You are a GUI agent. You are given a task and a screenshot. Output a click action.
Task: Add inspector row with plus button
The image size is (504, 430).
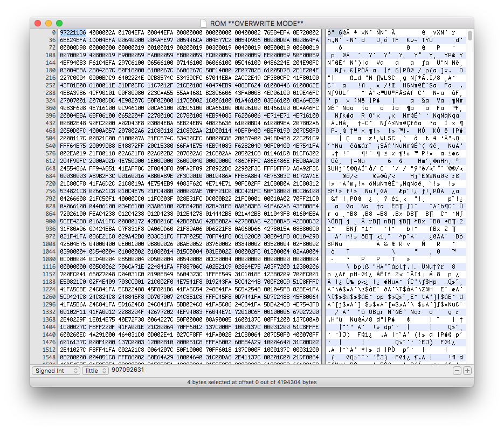click(x=467, y=371)
